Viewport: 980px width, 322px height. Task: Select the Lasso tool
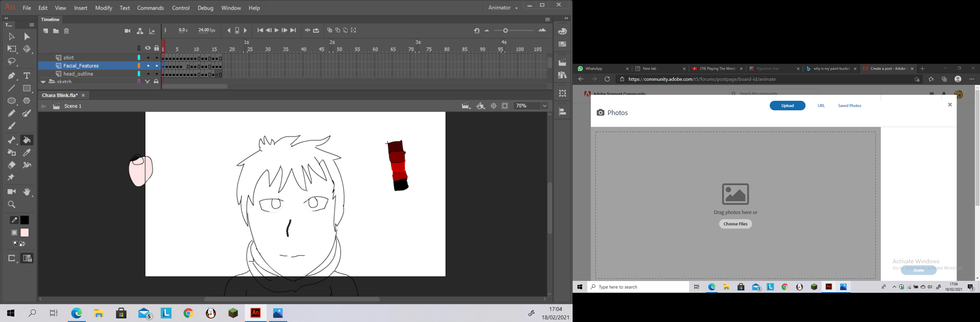pyautogui.click(x=11, y=61)
